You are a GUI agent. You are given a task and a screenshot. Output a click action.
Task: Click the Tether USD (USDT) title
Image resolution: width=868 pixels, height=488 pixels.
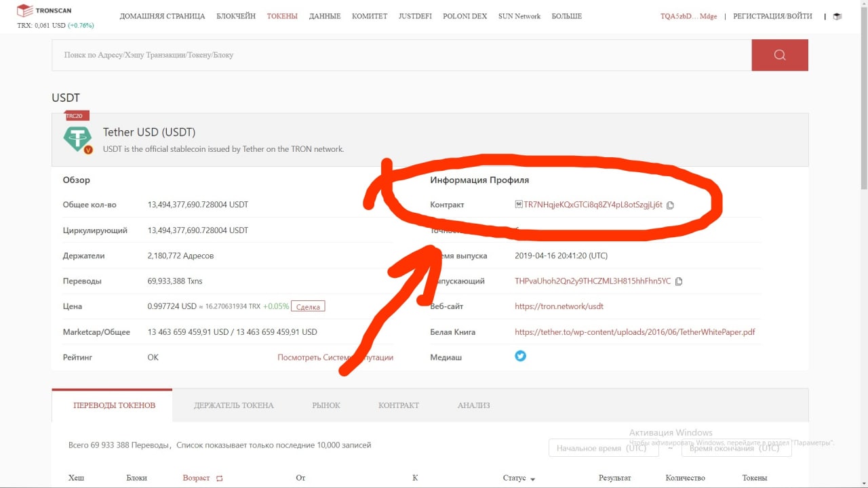click(x=149, y=132)
